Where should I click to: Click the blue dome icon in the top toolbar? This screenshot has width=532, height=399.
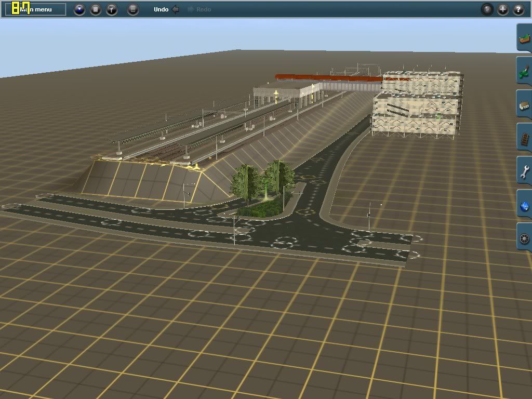[x=79, y=9]
